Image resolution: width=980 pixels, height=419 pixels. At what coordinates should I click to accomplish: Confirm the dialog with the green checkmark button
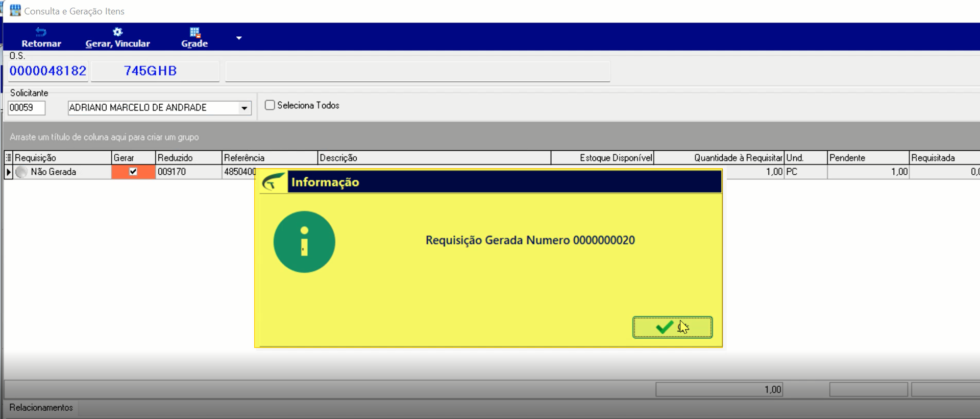672,327
